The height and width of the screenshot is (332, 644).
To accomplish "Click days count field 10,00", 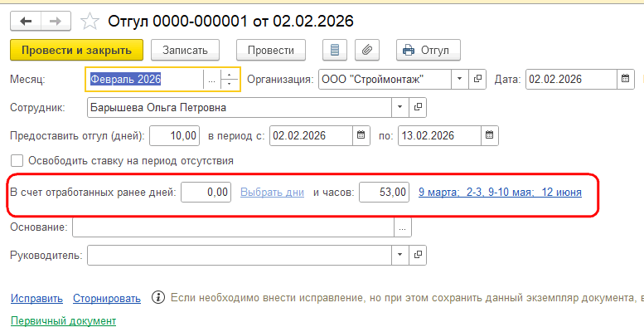I will [175, 136].
